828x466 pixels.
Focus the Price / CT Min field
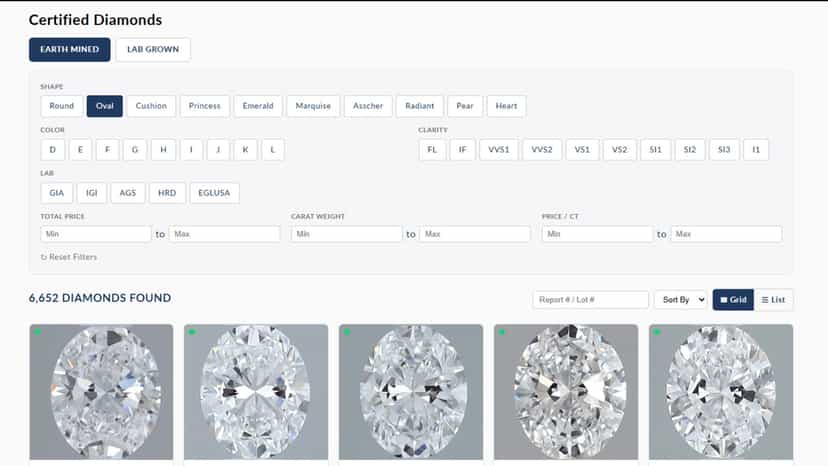click(598, 234)
